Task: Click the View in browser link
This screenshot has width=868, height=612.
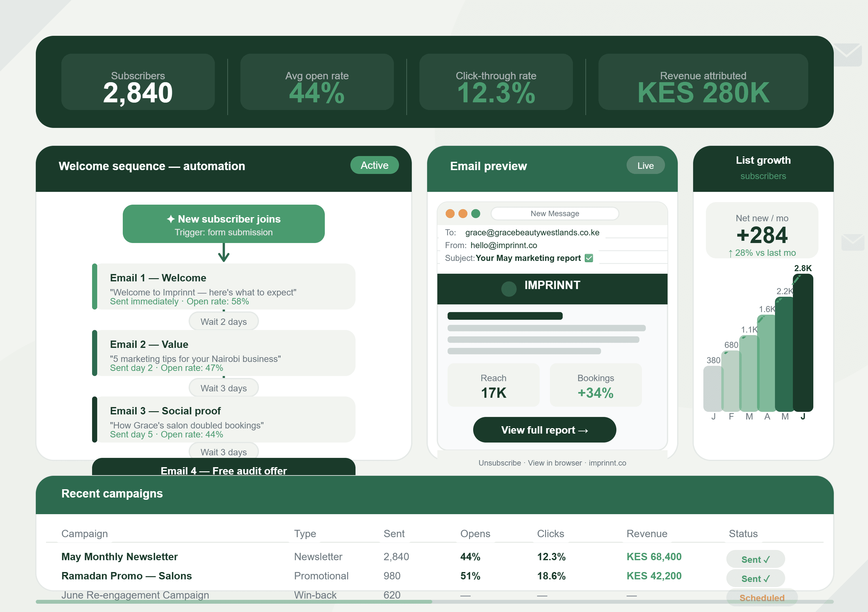Action: pos(555,463)
